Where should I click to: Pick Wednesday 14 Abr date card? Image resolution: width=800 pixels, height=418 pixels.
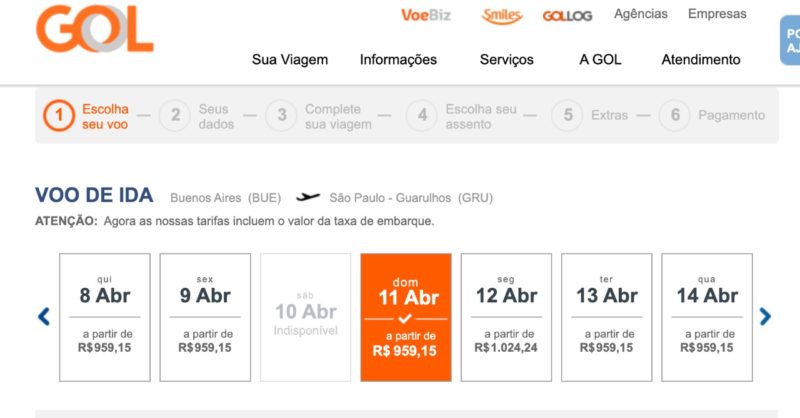click(706, 317)
